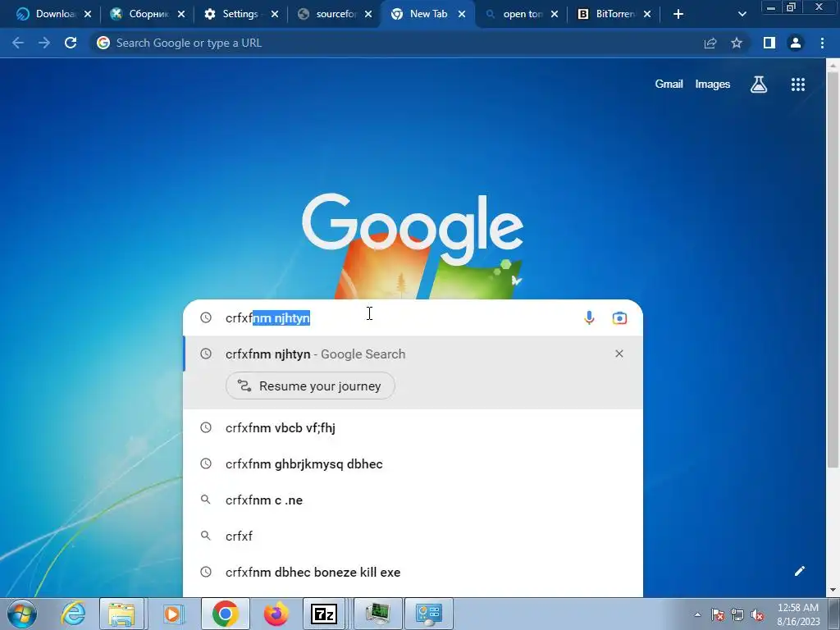Viewport: 840px width, 630px height.
Task: Open the Windows Start menu
Action: 21,614
